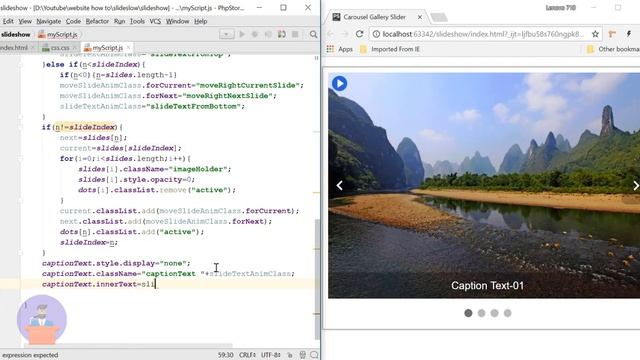This screenshot has height=360, width=640.
Task: Click the orange extension icon in Chrome toolbar
Action: coord(612,34)
